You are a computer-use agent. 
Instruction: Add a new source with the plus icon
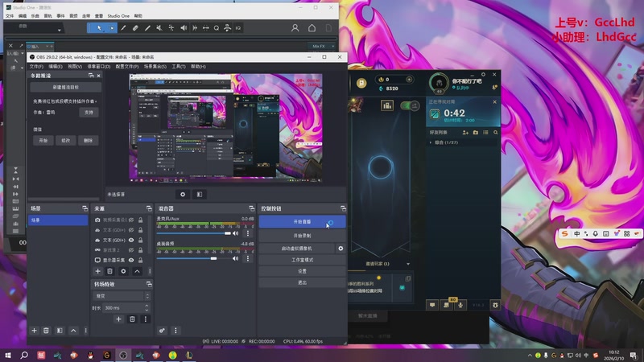pos(97,271)
